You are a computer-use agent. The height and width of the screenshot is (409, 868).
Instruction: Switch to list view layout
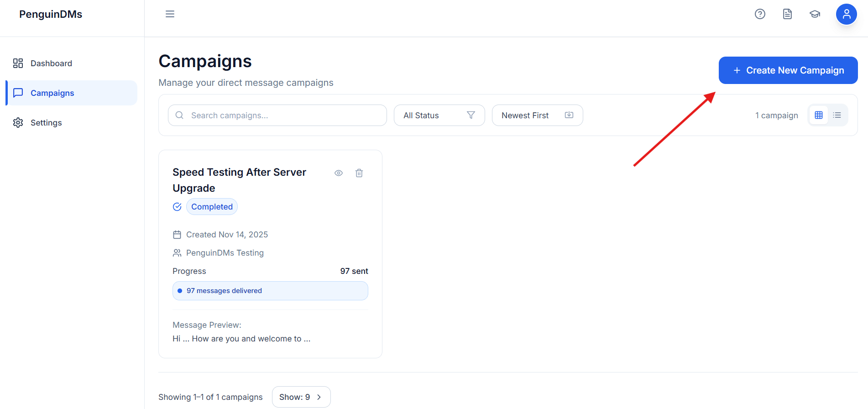pos(837,115)
